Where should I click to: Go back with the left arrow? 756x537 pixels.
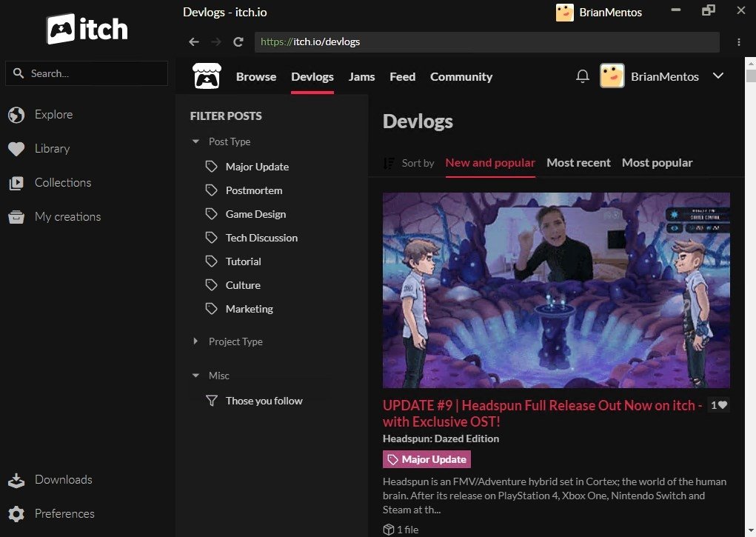tap(194, 42)
